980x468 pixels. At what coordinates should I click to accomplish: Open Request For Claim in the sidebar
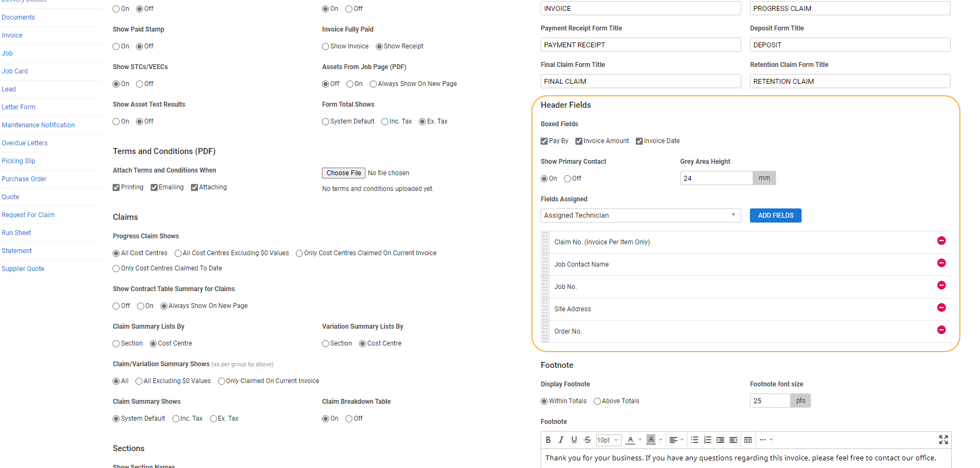coord(28,215)
